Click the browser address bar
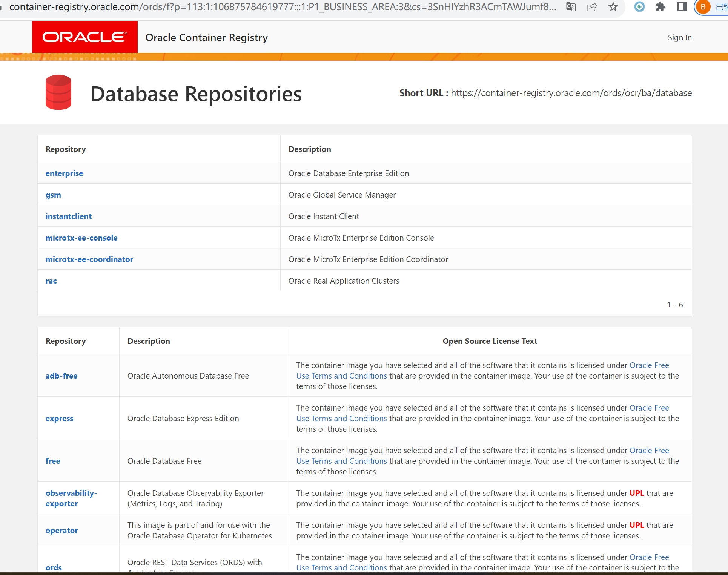Image resolution: width=728 pixels, height=575 pixels. coord(264,6)
